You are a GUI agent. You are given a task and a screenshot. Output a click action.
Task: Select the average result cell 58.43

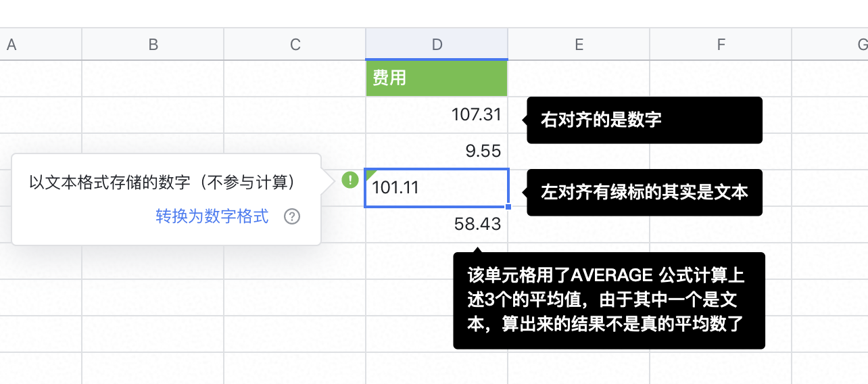pos(437,224)
